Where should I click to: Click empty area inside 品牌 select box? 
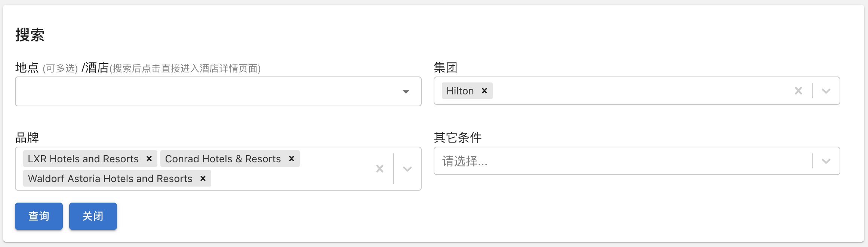(292, 178)
